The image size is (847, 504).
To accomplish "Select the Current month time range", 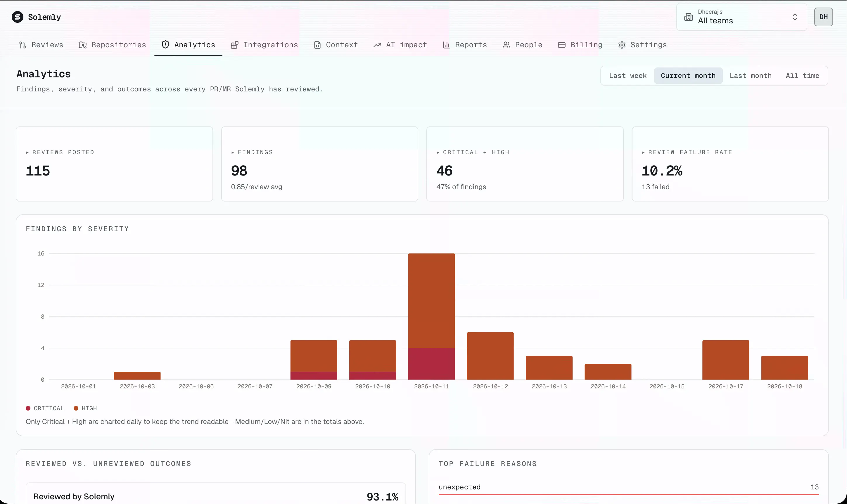I will click(688, 76).
